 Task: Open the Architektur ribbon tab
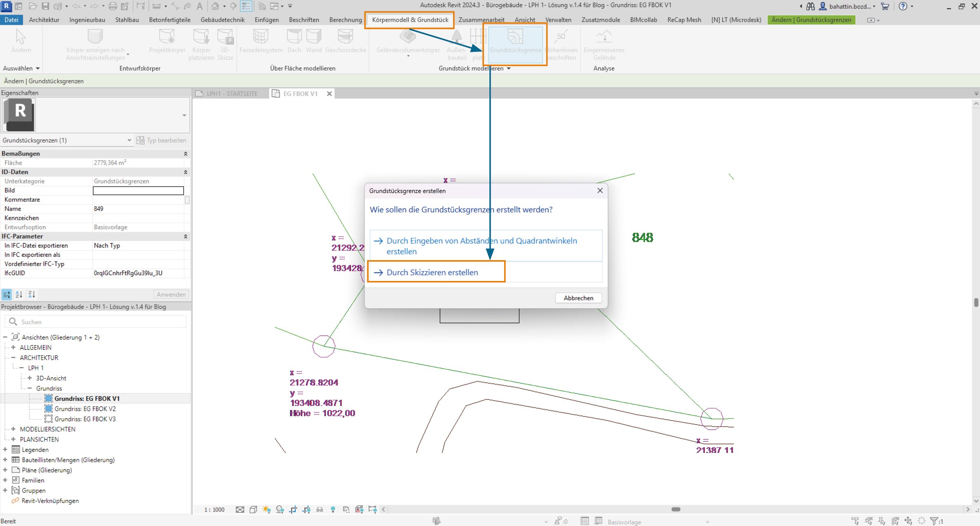pyautogui.click(x=44, y=20)
